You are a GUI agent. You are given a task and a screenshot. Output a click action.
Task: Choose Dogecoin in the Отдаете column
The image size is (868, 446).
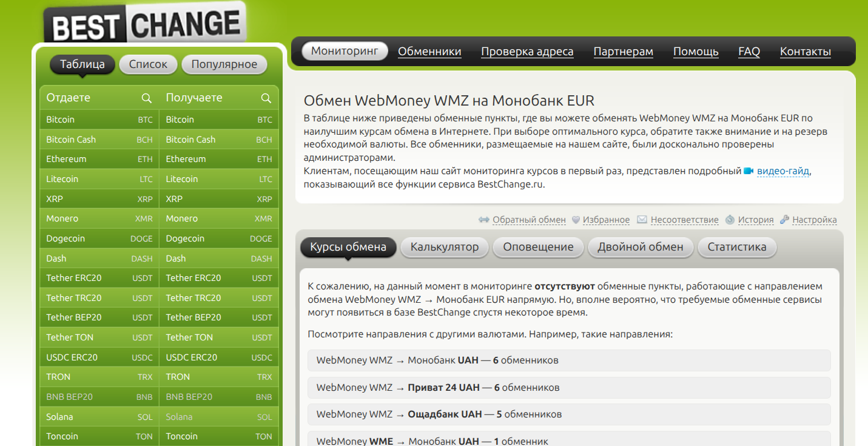[99, 238]
